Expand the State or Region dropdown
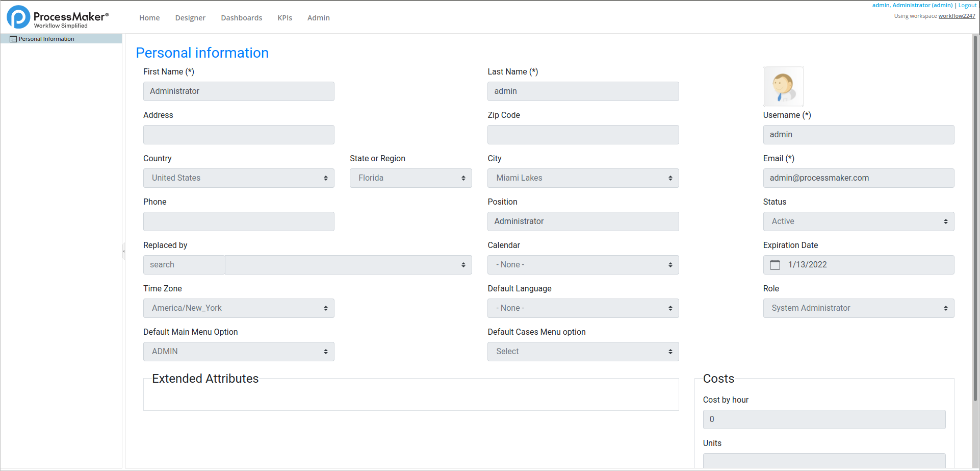Screen dimensions: 980x471 click(x=410, y=178)
